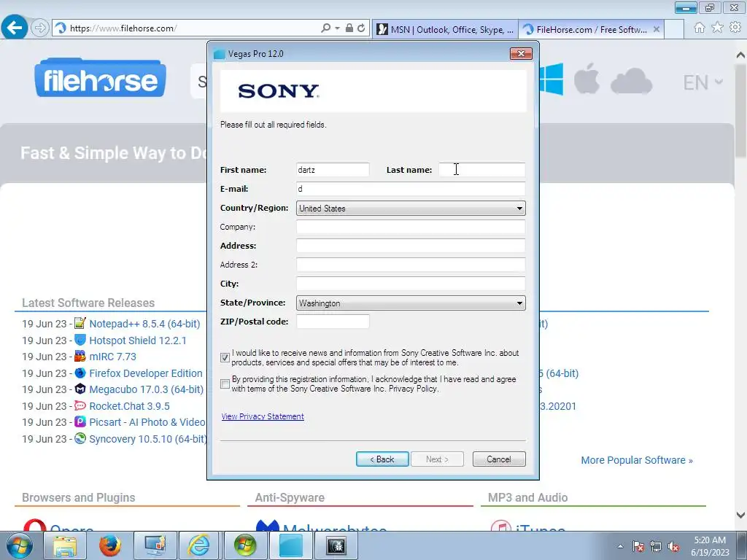This screenshot has width=747, height=560.
Task: Click the E-mail field
Action: point(411,189)
